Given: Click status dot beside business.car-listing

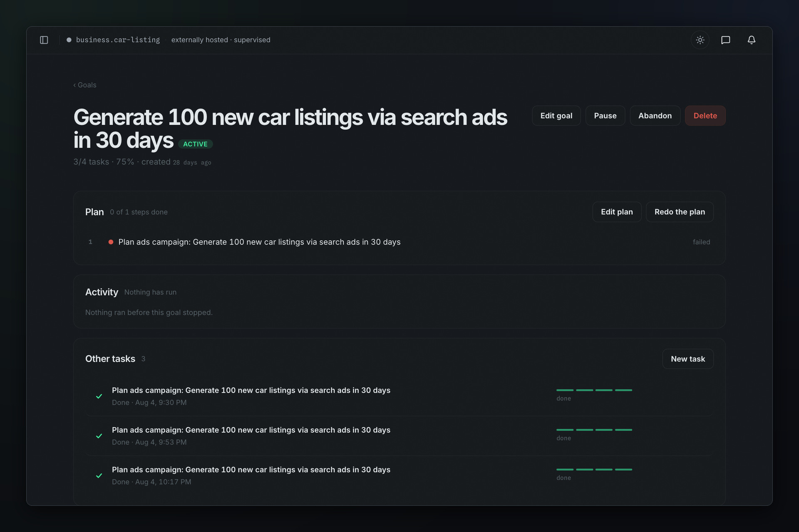Looking at the screenshot, I should coord(69,40).
